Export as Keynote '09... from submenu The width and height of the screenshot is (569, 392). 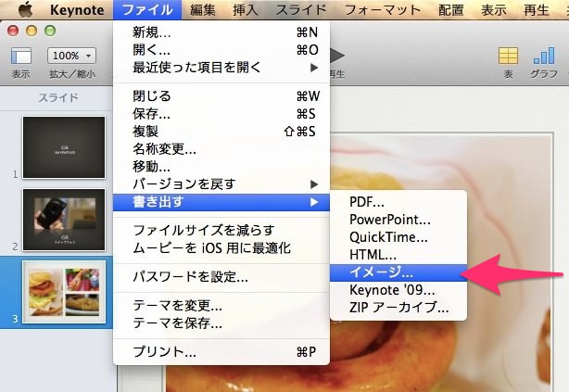click(398, 290)
